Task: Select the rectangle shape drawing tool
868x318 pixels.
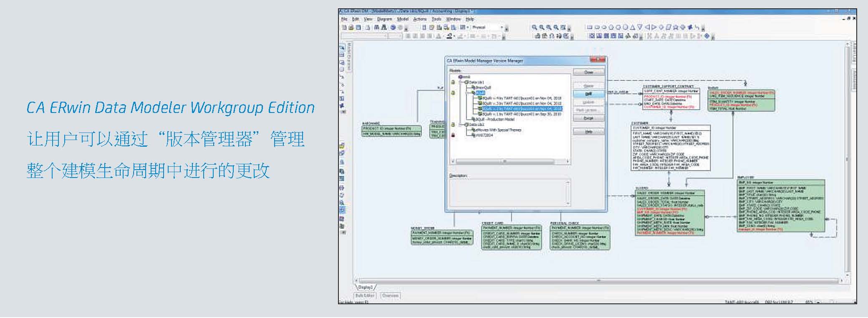Action: point(590,27)
